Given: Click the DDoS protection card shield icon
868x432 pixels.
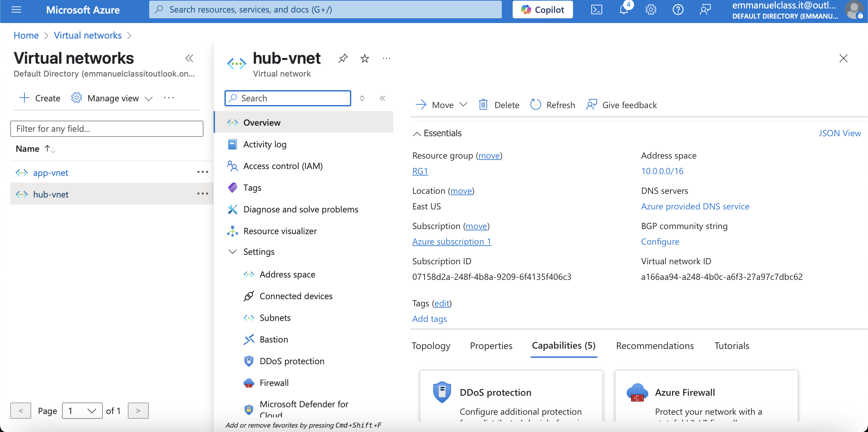Looking at the screenshot, I should pos(442,392).
